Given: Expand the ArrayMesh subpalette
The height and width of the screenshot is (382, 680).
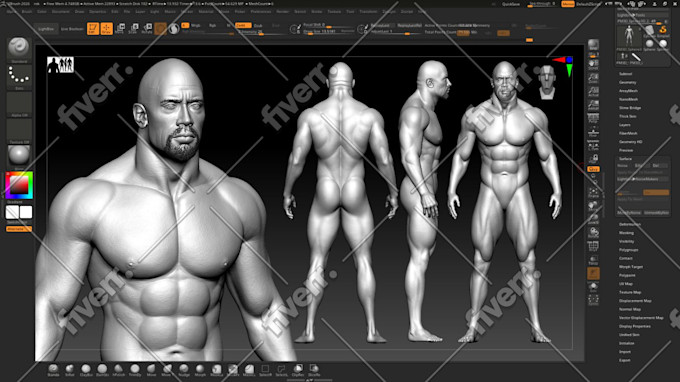Looking at the screenshot, I should tap(628, 91).
